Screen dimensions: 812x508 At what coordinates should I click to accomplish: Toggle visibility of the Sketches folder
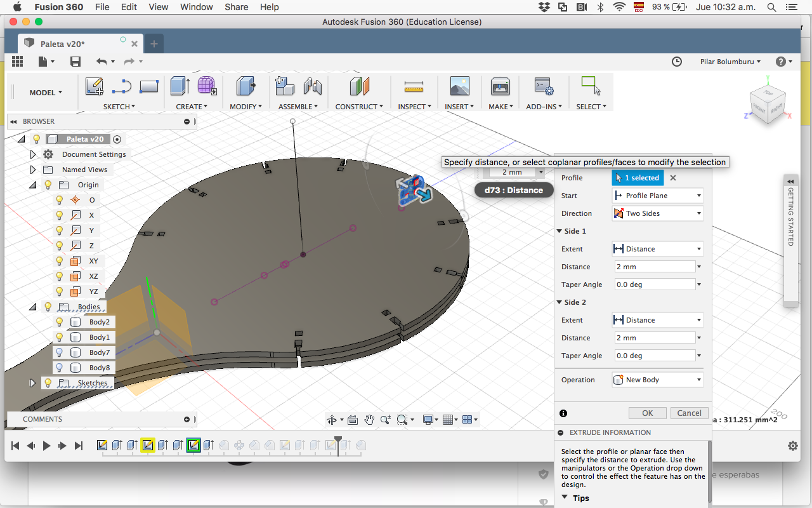tap(48, 383)
